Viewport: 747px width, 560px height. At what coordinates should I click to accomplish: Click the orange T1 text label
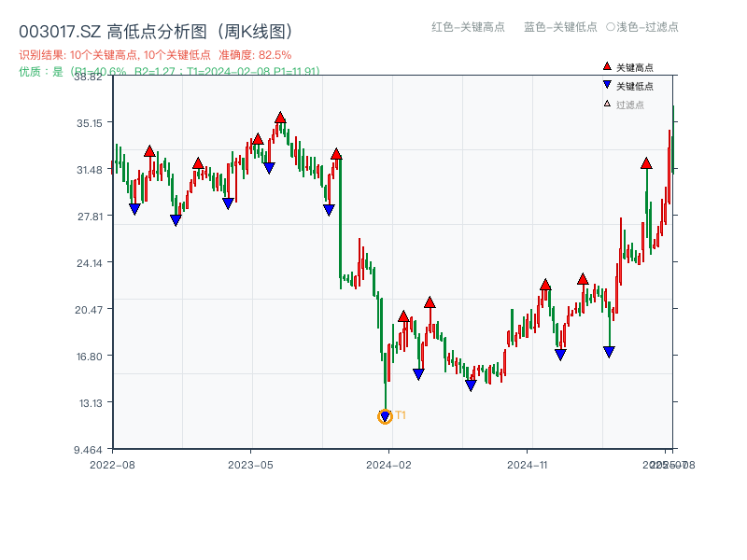401,415
